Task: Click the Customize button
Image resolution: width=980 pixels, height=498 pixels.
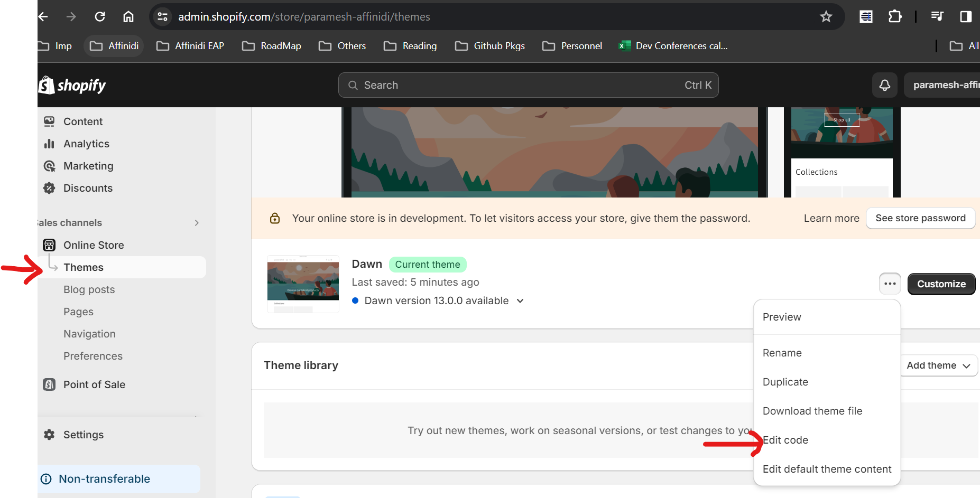Action: click(x=941, y=284)
